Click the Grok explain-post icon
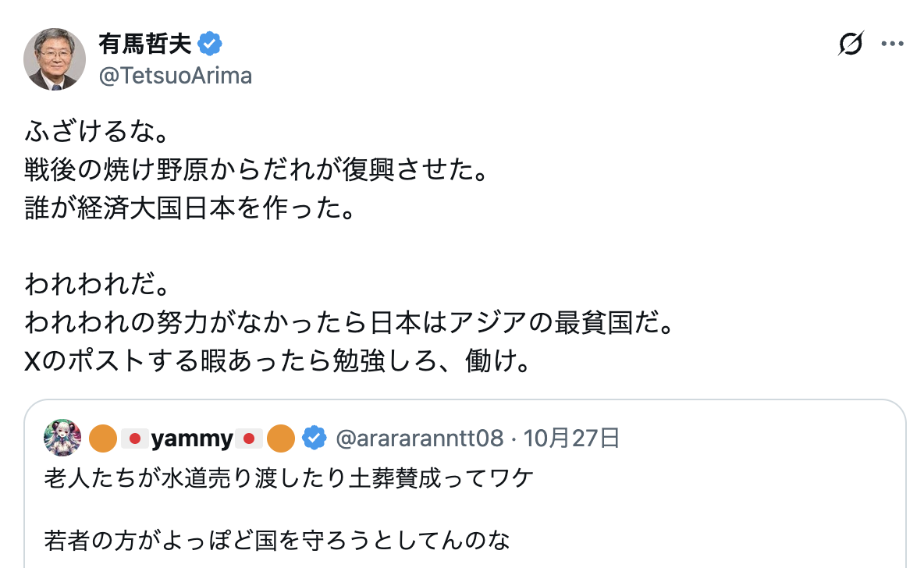 (850, 44)
